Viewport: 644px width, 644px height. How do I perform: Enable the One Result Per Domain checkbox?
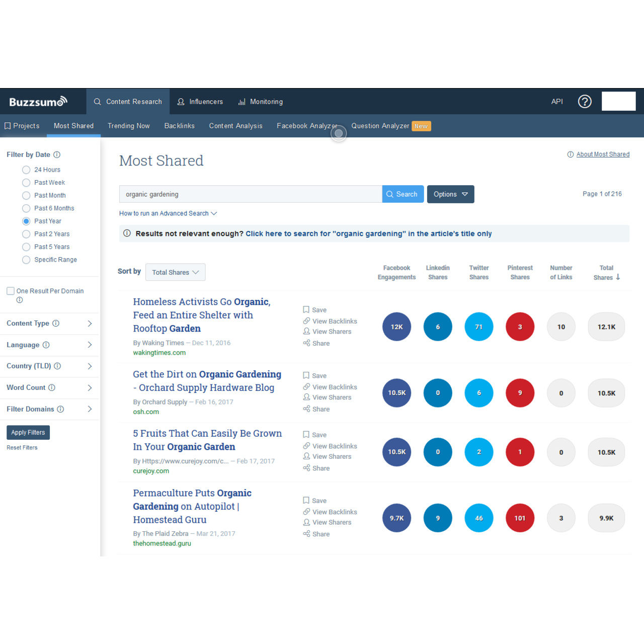(x=10, y=290)
